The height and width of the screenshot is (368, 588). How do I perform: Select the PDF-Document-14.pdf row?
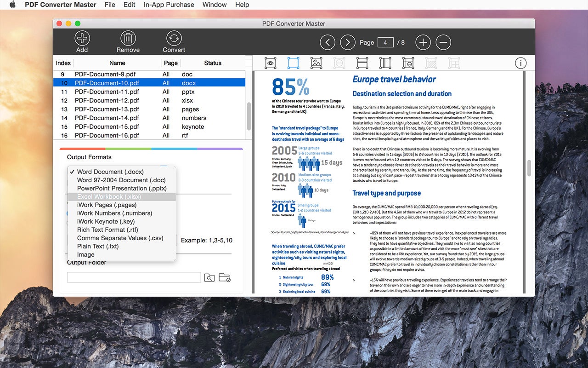click(149, 118)
